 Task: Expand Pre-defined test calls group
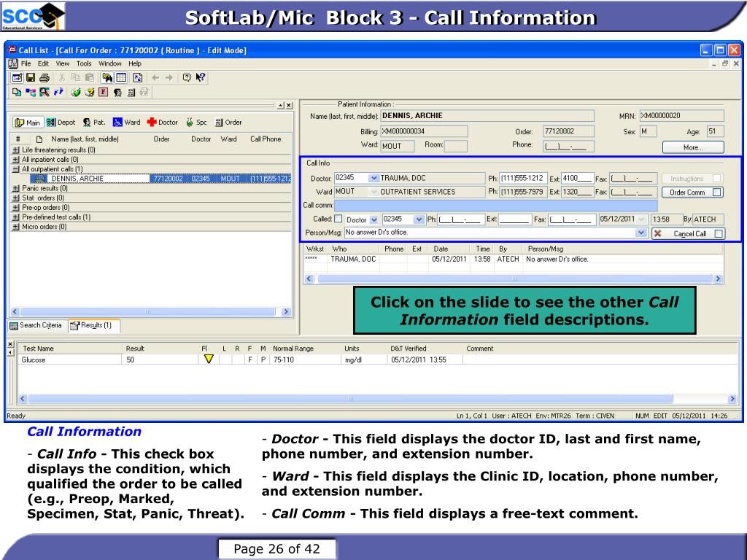point(16,217)
